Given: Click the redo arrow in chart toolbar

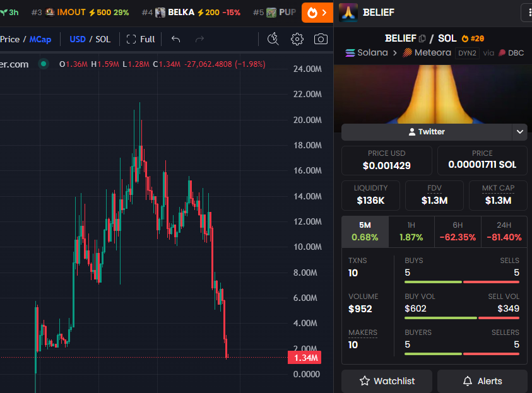Looking at the screenshot, I should click(199, 39).
